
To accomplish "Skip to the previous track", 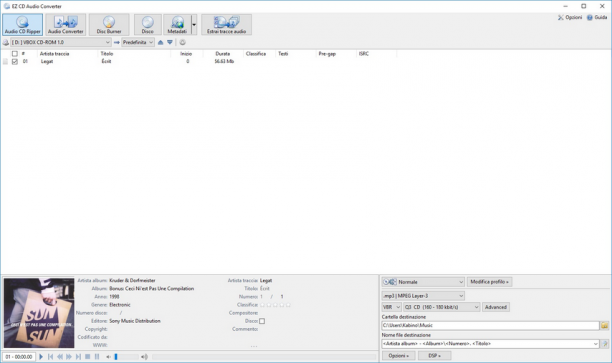I will (x=50, y=356).
